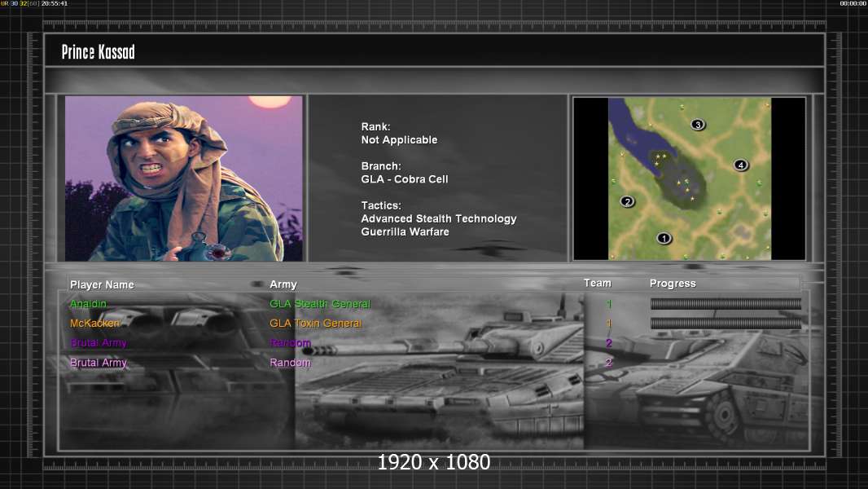Click the map preview thumbnail

[x=689, y=178]
